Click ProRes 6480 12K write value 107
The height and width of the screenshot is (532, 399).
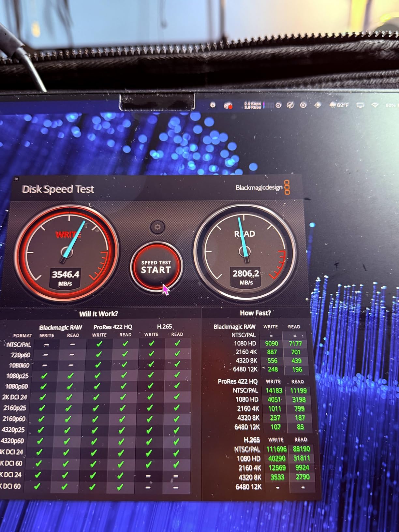pyautogui.click(x=275, y=427)
